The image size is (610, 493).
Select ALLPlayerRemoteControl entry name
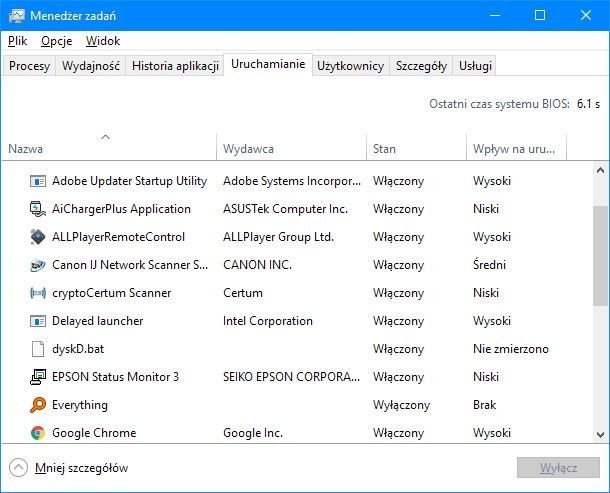118,237
